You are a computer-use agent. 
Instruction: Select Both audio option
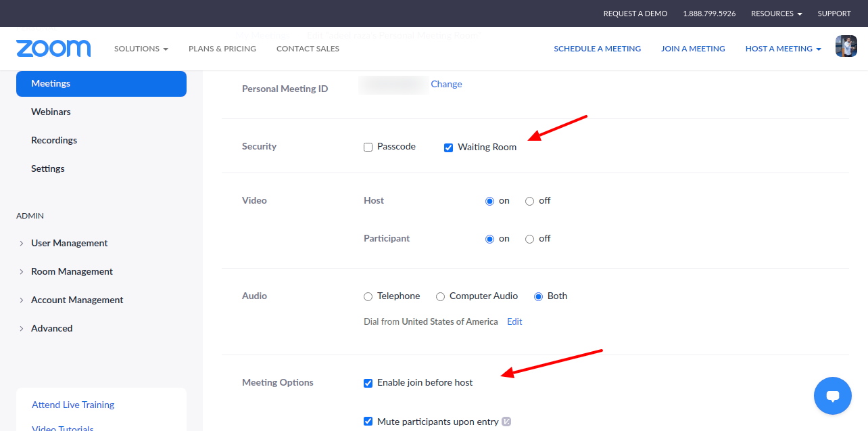pos(539,296)
